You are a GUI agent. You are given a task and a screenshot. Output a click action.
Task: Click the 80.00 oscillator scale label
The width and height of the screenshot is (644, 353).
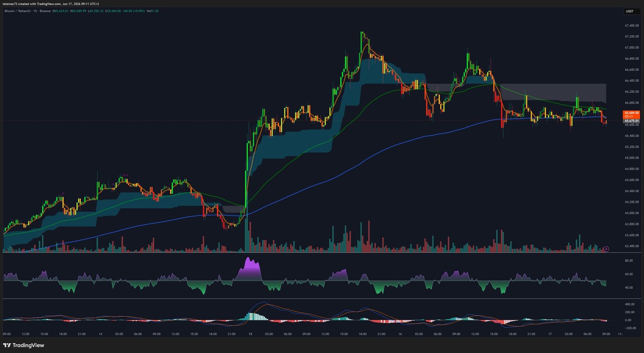pos(629,261)
